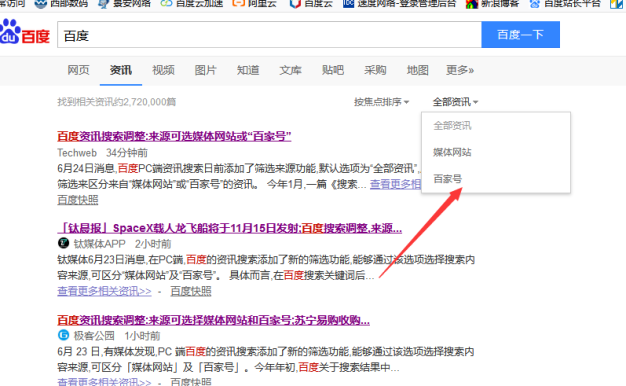Click the 找到相关资讯约2,720,000篇 result count

(117, 102)
